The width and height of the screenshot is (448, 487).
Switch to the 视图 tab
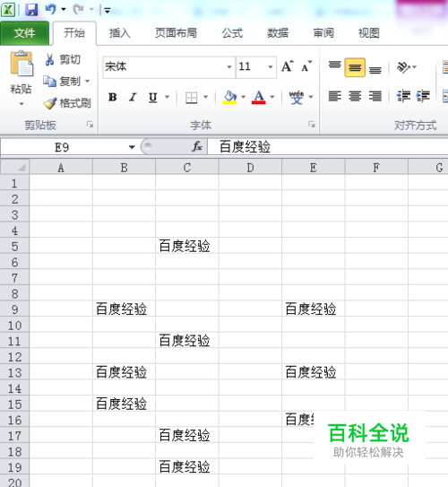369,33
